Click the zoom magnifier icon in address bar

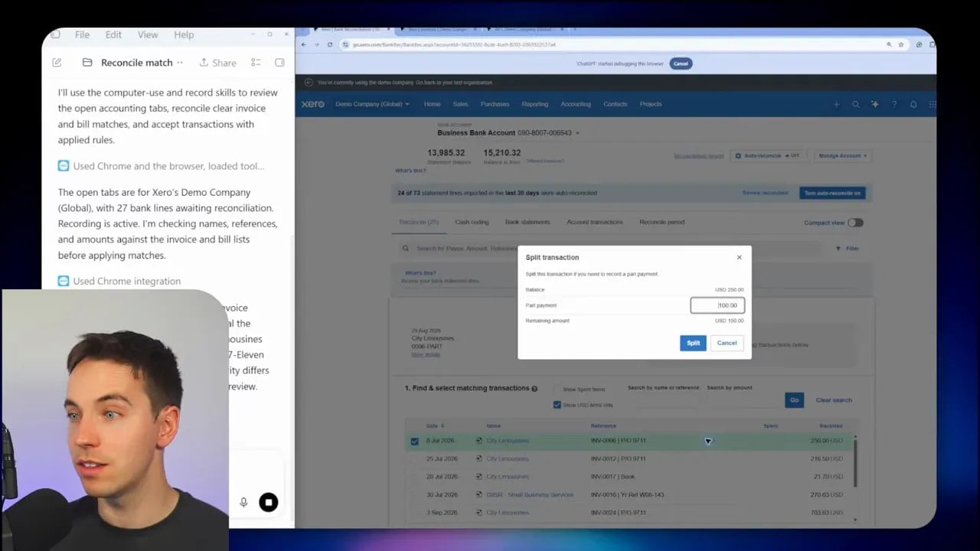coord(889,44)
